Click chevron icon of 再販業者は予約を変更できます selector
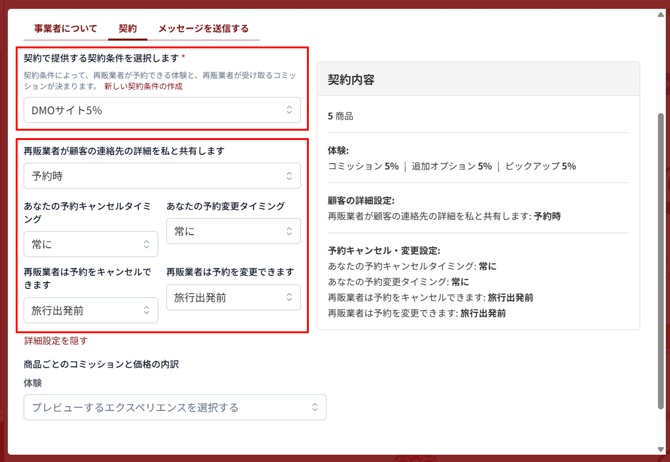 tap(289, 297)
